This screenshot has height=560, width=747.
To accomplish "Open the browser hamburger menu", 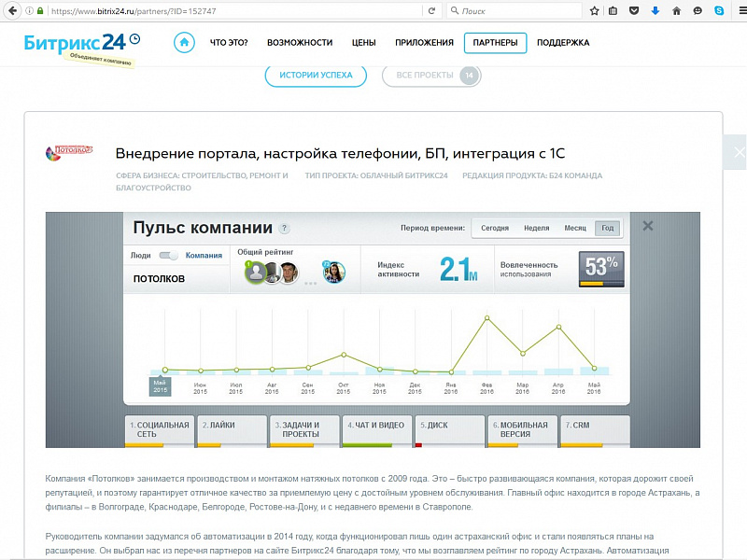I will coord(741,10).
